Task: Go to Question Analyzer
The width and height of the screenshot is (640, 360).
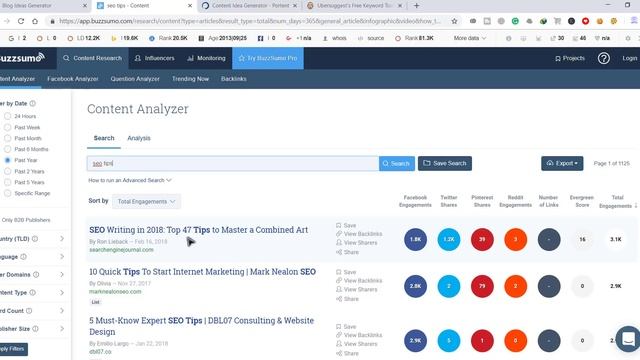Action: pyautogui.click(x=135, y=79)
